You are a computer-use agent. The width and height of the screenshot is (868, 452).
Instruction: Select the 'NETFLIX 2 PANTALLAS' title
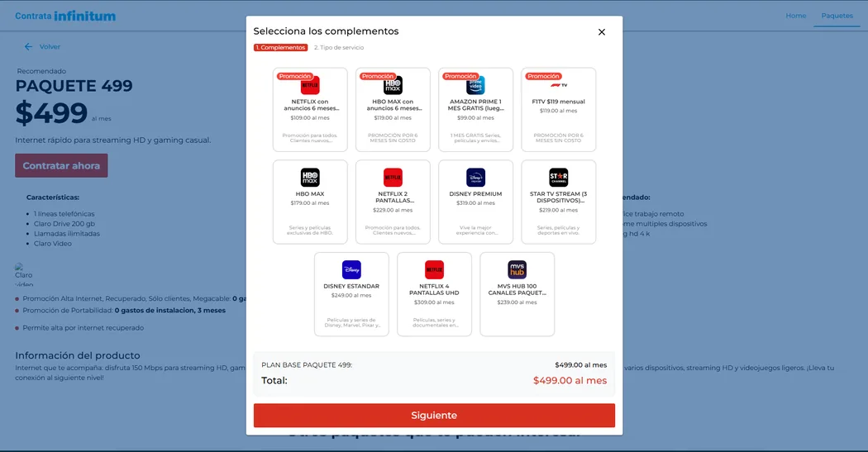point(393,197)
